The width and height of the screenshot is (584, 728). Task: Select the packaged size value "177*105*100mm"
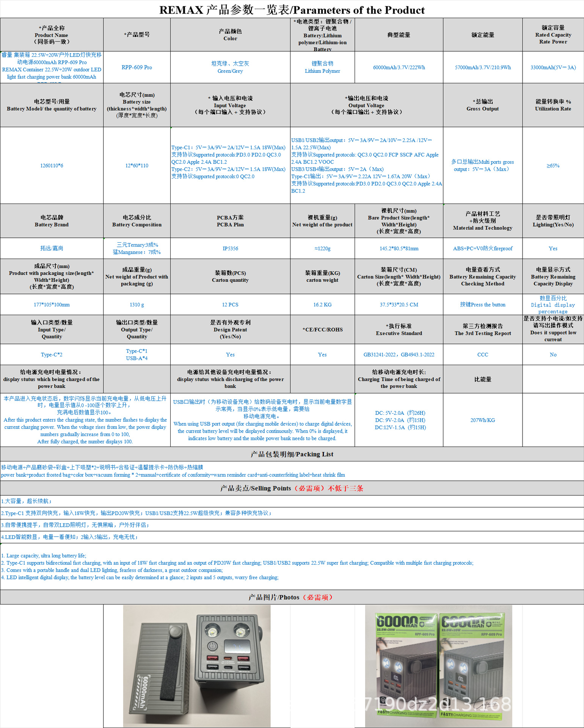52,304
